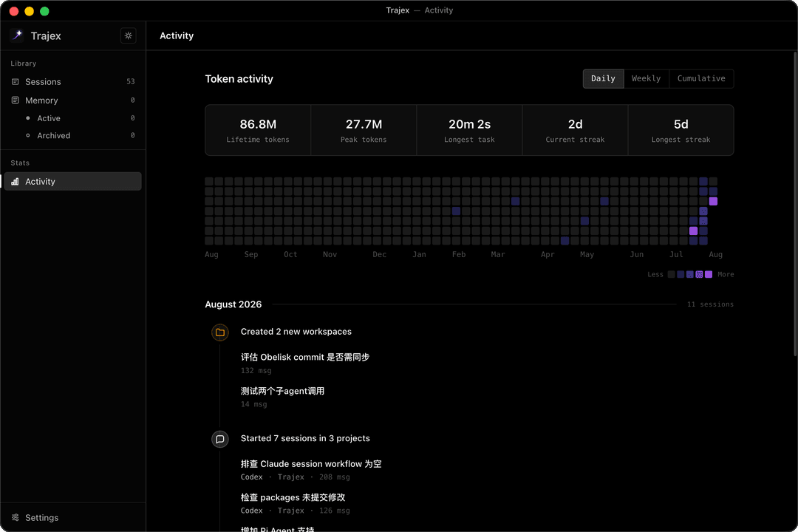
Task: Click the main panel vertical scrollbar
Action: tap(795, 204)
